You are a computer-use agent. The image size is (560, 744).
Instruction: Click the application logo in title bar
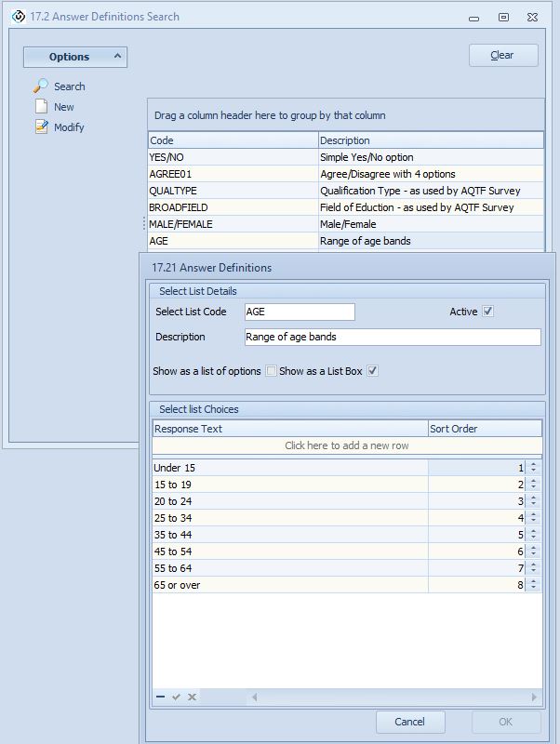18,16
